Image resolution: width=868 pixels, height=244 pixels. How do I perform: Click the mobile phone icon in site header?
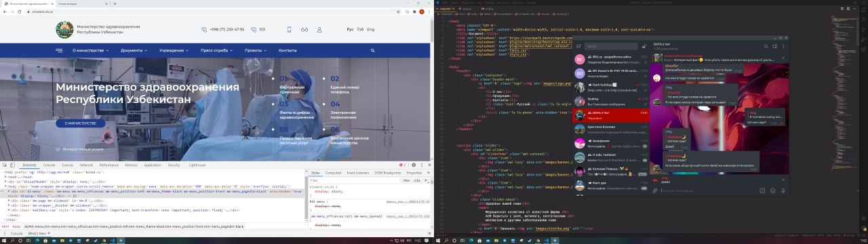click(290, 29)
